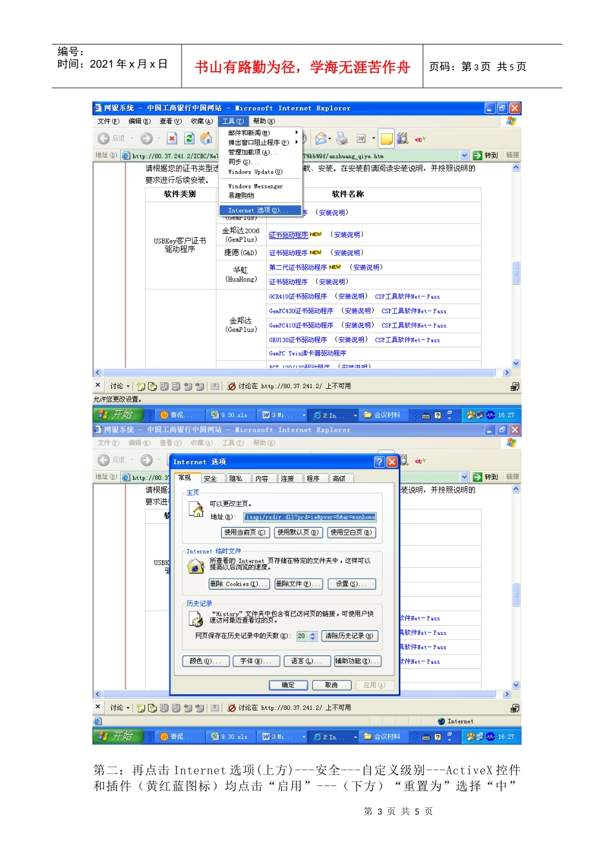Click the help question mark in Internet 选项 dialog
The height and width of the screenshot is (868, 614).
[x=379, y=462]
